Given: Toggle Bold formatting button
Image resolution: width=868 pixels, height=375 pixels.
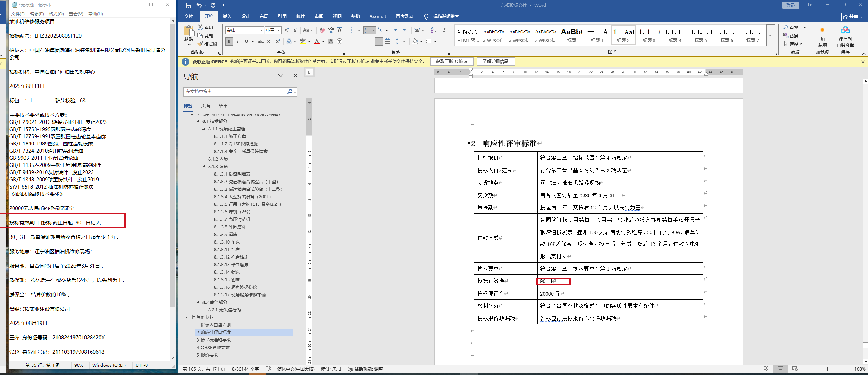Looking at the screenshot, I should point(229,42).
